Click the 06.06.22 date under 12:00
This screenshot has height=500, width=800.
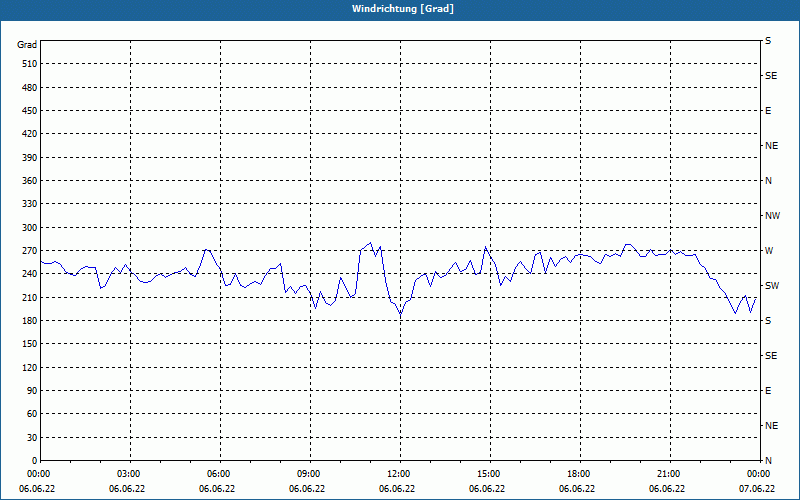(397, 489)
